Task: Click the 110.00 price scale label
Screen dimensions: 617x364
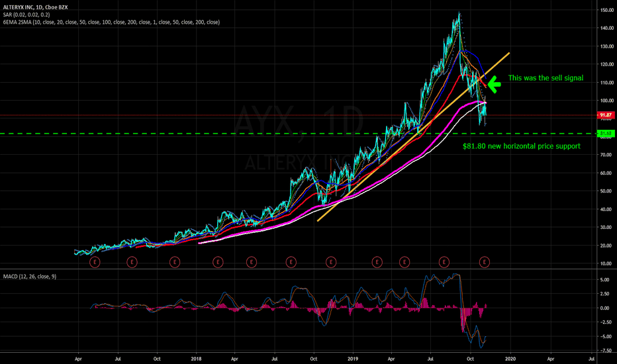Action: (607, 83)
